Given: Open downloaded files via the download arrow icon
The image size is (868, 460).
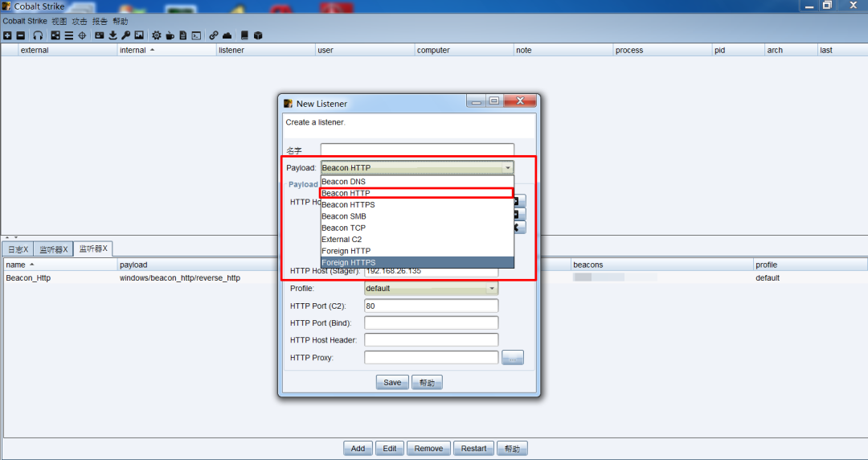Looking at the screenshot, I should point(113,35).
